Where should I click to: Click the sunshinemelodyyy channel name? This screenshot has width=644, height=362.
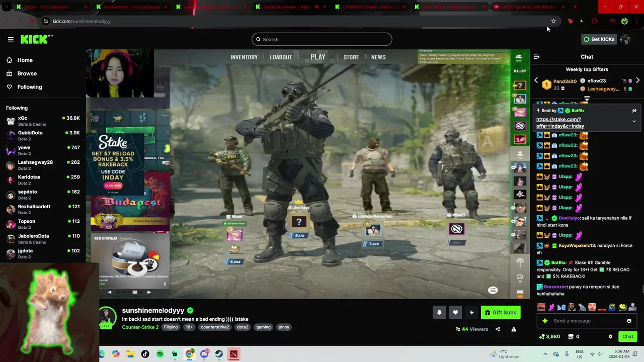pyautogui.click(x=153, y=311)
